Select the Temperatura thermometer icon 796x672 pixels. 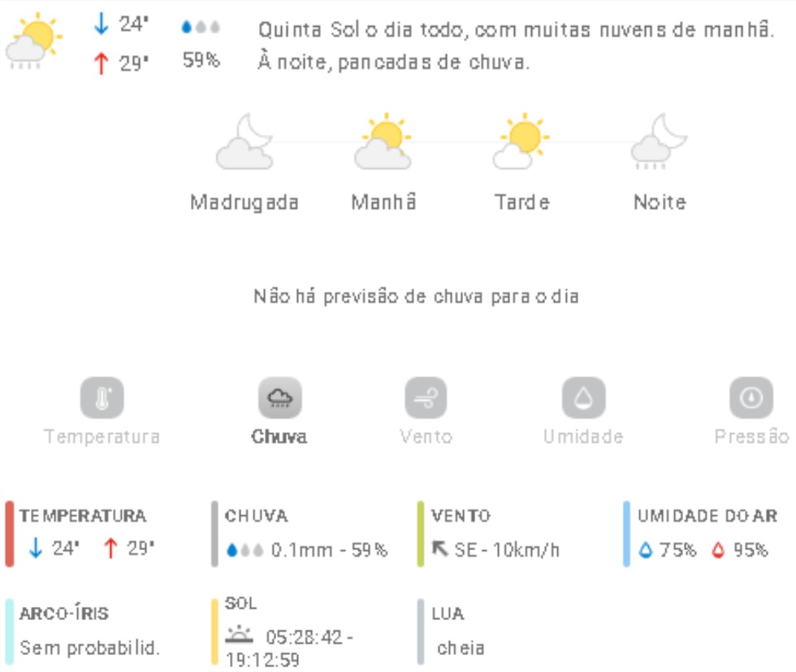click(x=102, y=398)
